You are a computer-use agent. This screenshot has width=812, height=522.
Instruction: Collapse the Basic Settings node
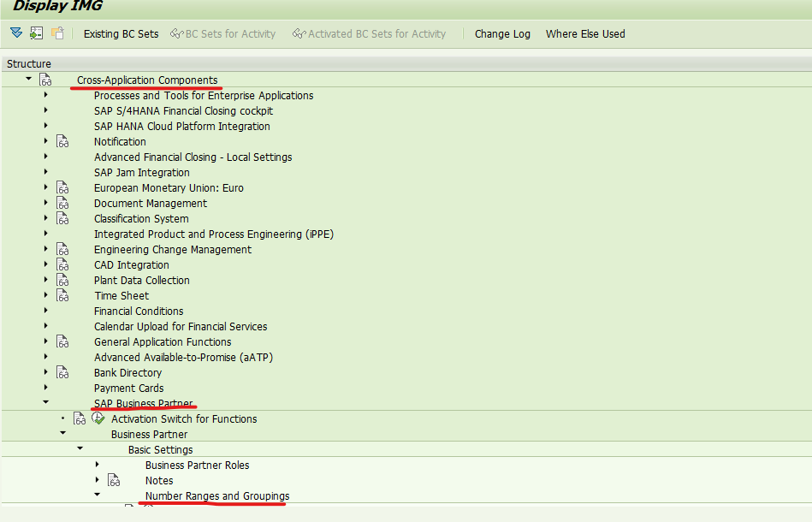point(80,448)
